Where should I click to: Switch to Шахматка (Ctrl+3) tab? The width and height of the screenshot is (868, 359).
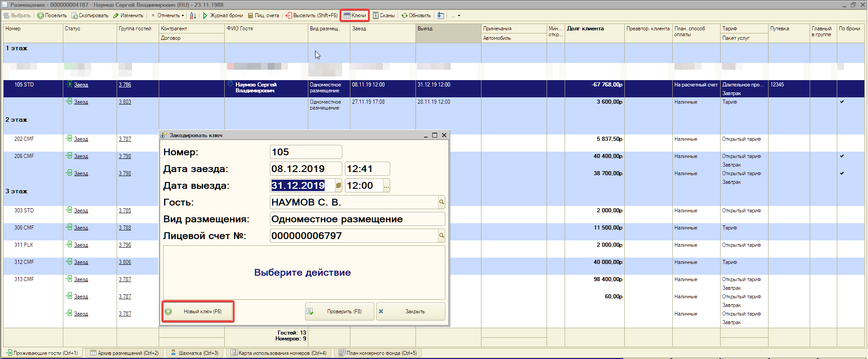tap(194, 353)
